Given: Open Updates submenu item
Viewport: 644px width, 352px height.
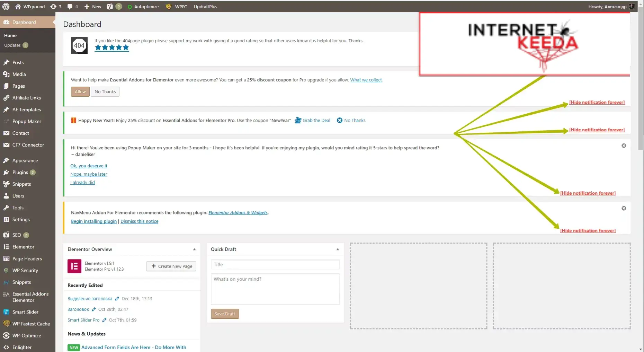Looking at the screenshot, I should [16, 45].
